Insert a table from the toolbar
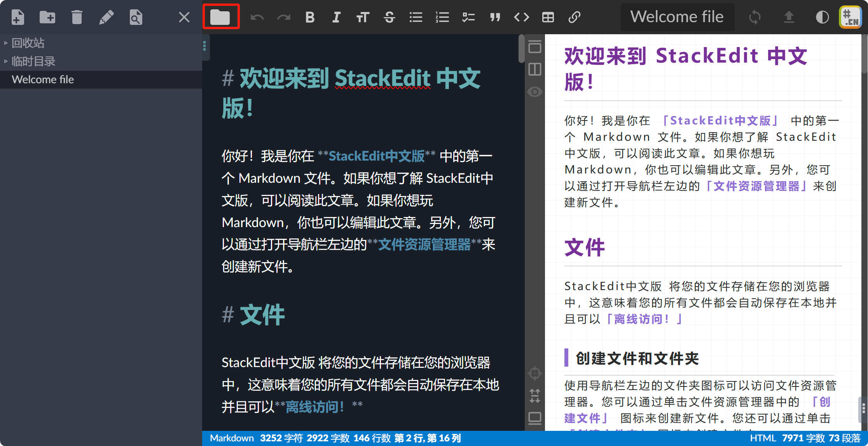The width and height of the screenshot is (868, 446). [547, 17]
